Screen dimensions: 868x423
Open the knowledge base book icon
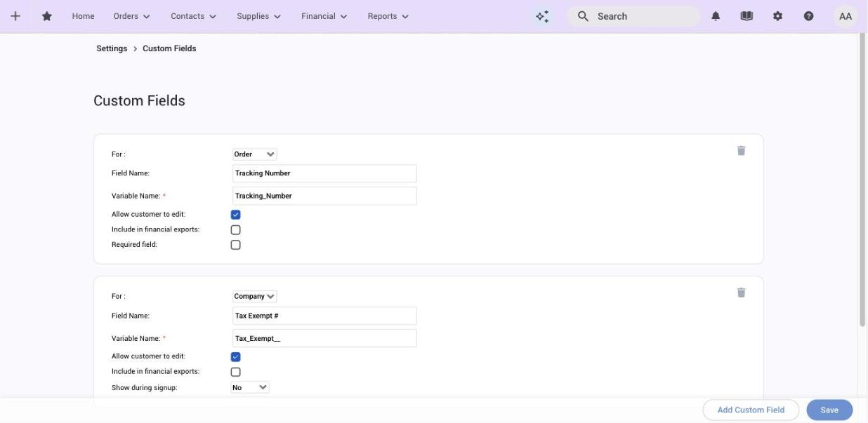point(747,16)
